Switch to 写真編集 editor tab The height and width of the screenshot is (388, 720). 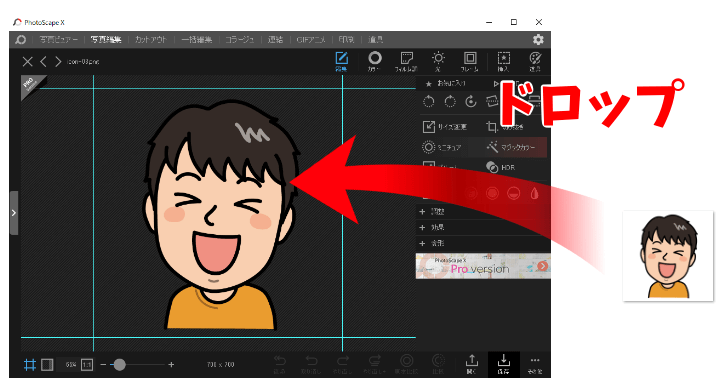coord(106,40)
